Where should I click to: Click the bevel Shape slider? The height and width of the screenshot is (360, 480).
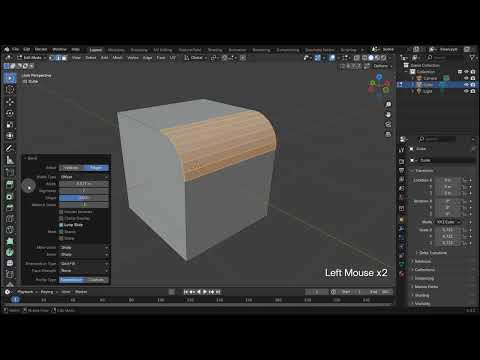click(84, 198)
